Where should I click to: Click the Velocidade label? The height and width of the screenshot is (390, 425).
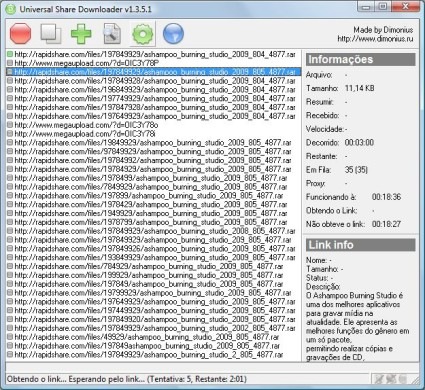[x=325, y=129]
